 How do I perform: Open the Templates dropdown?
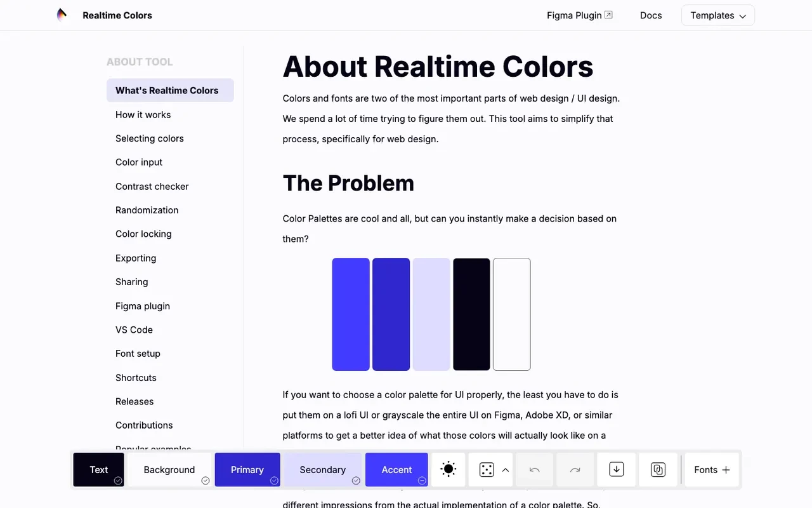point(718,15)
